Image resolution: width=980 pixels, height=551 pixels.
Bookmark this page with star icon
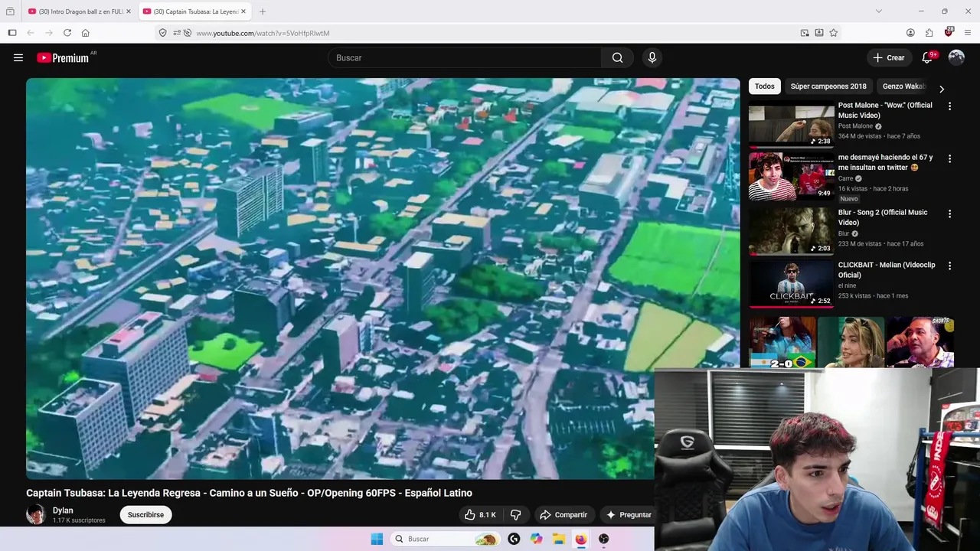(833, 33)
